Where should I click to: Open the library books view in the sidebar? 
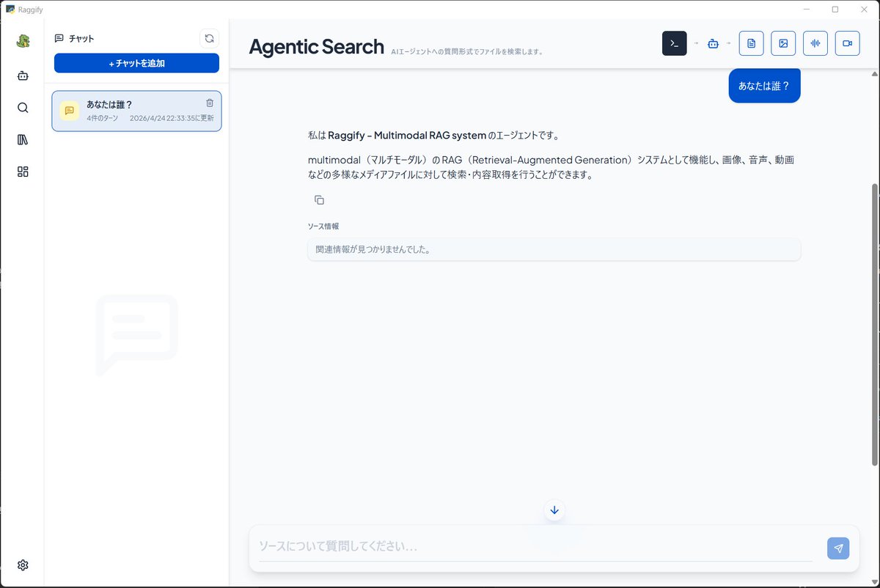[x=23, y=140]
